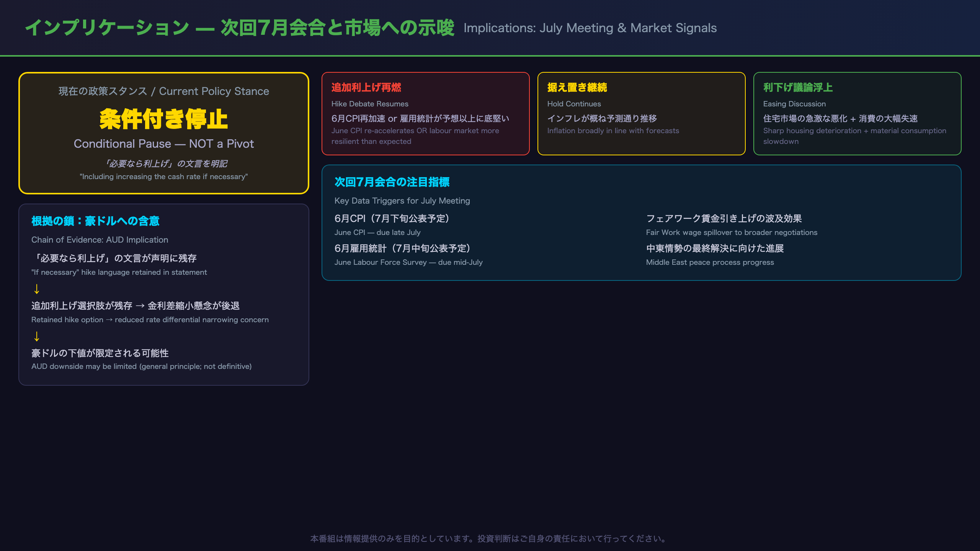Screen dimensions: 980x551
Task: Select the 追加利上げ再燃 red scenario card
Action: (x=425, y=114)
